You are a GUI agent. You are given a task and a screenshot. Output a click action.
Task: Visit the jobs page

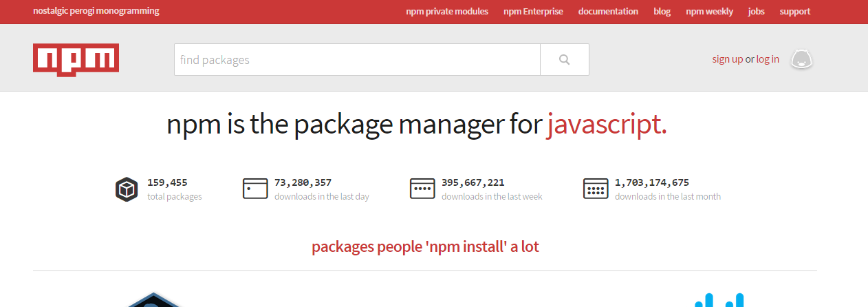coord(757,12)
